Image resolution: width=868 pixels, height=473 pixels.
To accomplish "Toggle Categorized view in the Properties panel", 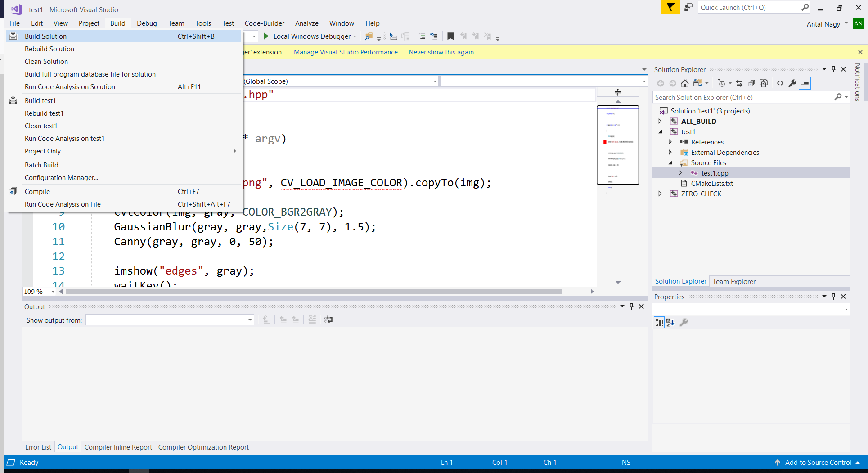I will tap(659, 322).
